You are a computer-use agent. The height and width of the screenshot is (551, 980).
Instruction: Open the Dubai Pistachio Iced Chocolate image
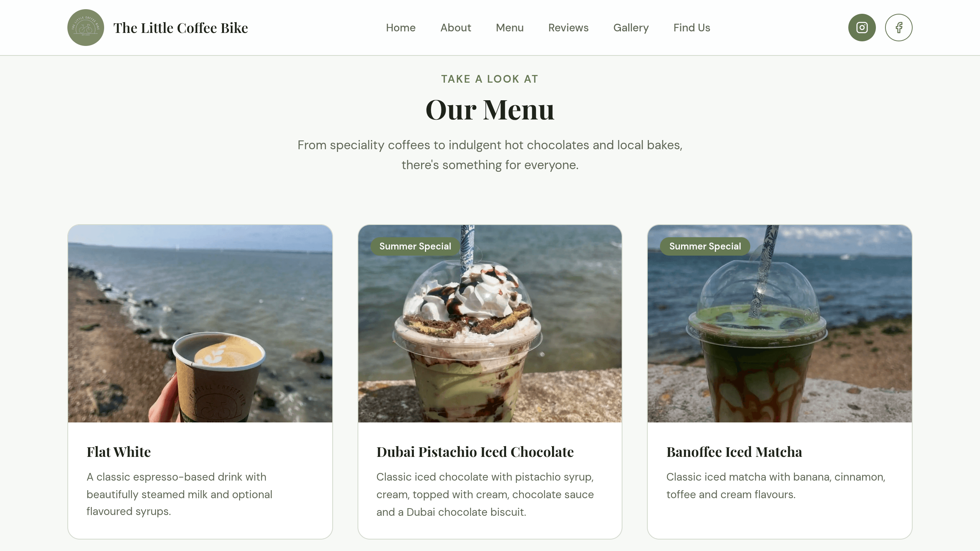[490, 324]
